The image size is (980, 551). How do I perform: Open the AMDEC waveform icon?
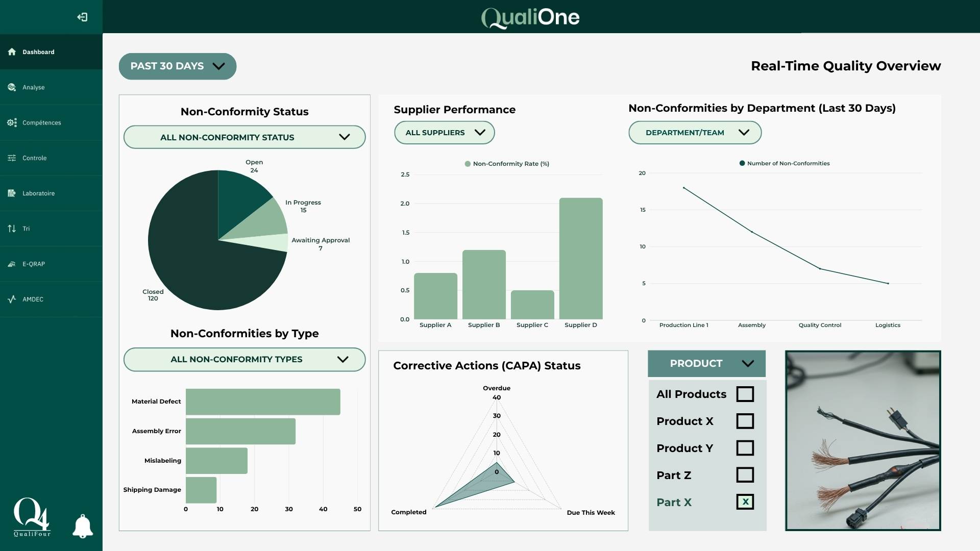(x=11, y=299)
